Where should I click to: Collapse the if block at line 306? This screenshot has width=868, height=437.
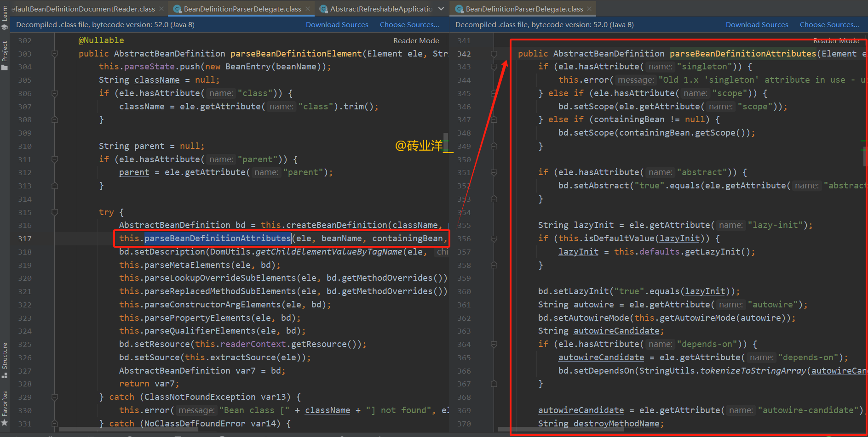point(55,93)
